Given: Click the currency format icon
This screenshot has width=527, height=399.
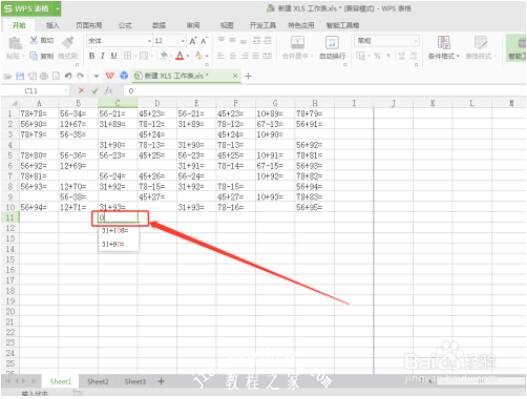Looking at the screenshot, I should pyautogui.click(x=361, y=56).
